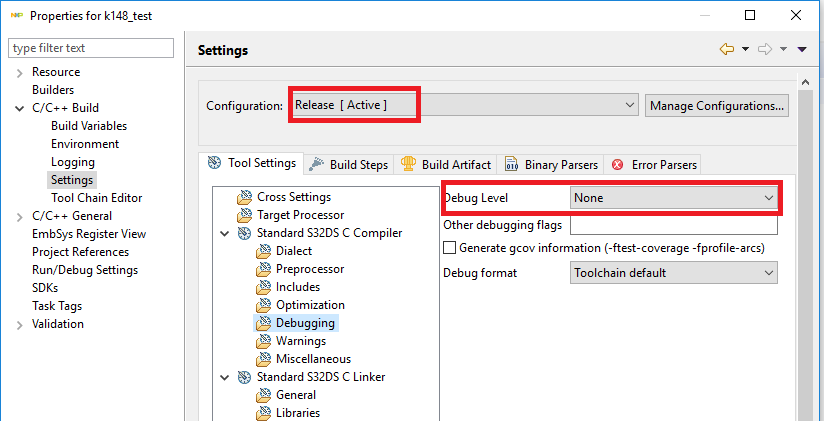Click the type filter text field
This screenshot has width=824, height=421.
90,48
